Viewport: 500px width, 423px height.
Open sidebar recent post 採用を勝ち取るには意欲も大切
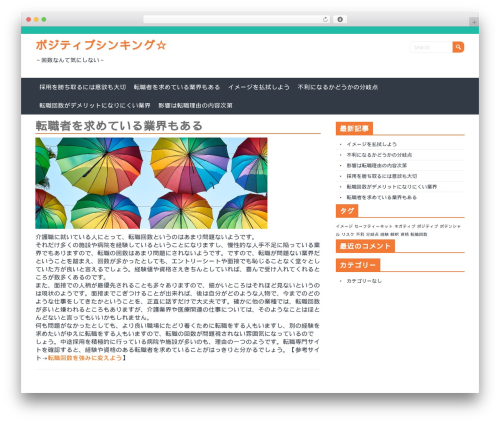[x=382, y=176]
